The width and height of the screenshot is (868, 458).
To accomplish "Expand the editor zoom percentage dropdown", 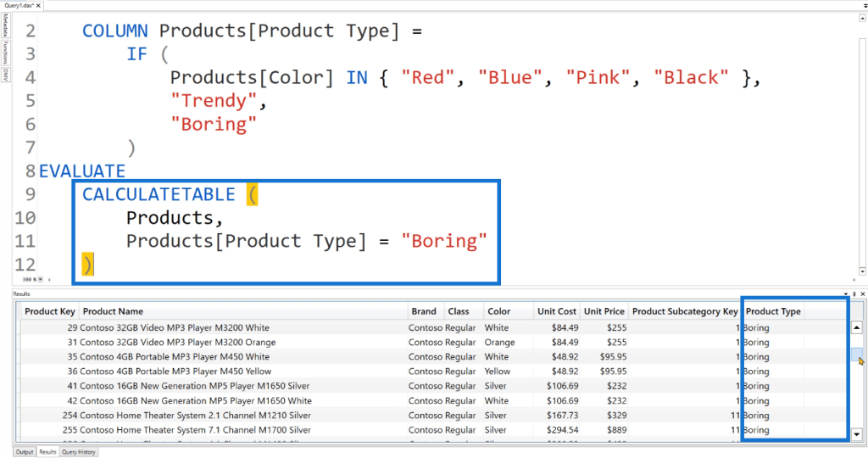I will tap(41, 280).
